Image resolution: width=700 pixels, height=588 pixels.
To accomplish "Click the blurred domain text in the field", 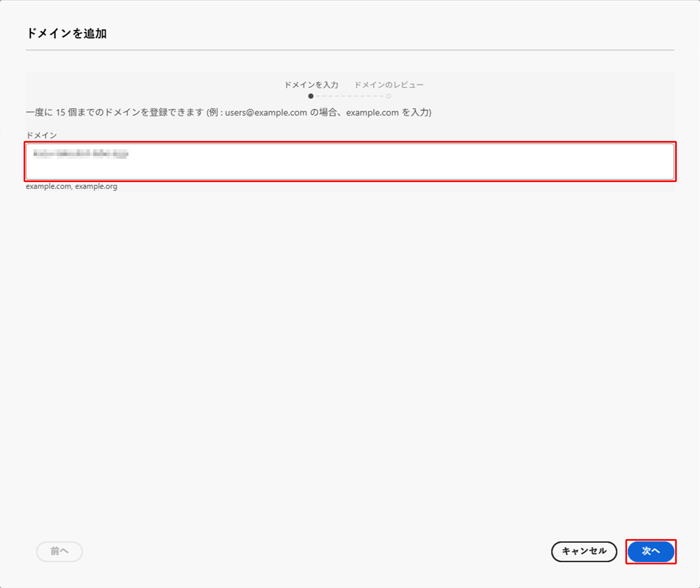I will [x=81, y=154].
